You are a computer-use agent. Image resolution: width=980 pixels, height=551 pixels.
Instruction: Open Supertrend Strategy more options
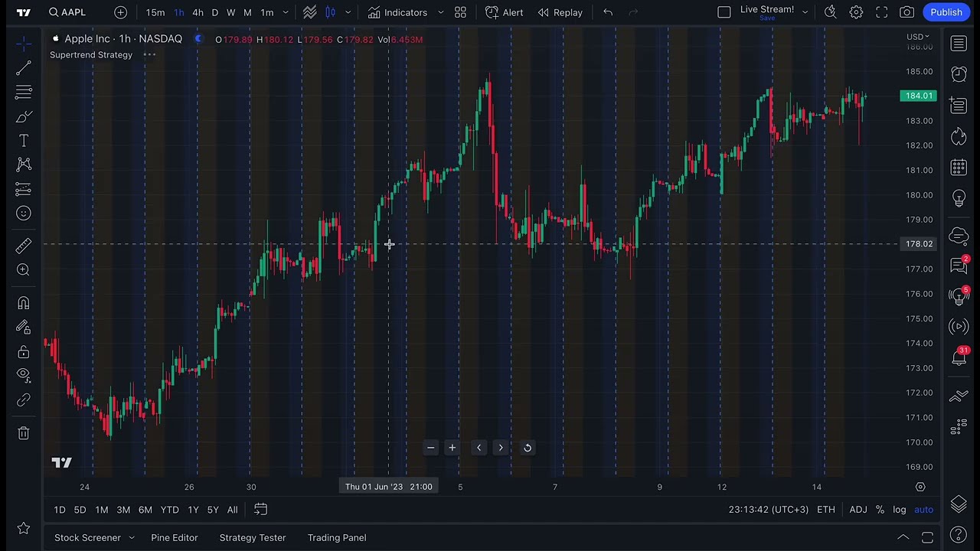[x=150, y=55]
